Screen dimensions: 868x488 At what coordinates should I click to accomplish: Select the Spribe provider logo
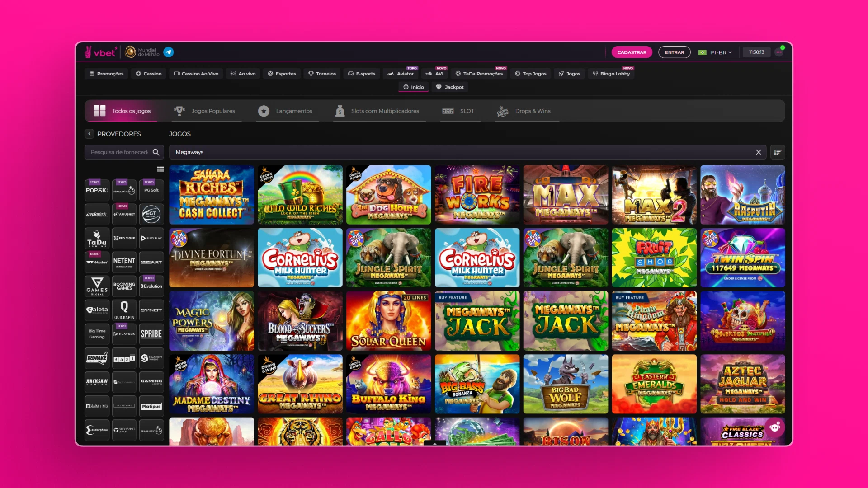pos(151,334)
